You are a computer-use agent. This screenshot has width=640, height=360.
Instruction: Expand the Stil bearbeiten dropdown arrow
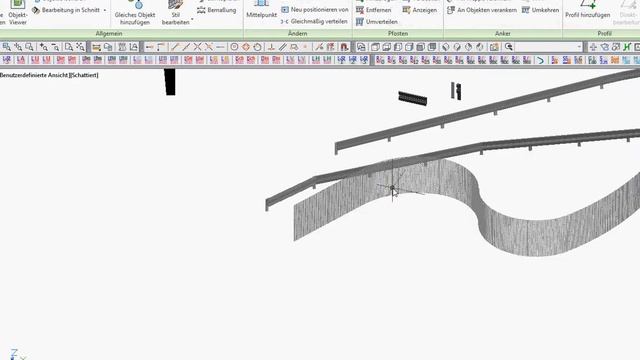tap(192, 19)
